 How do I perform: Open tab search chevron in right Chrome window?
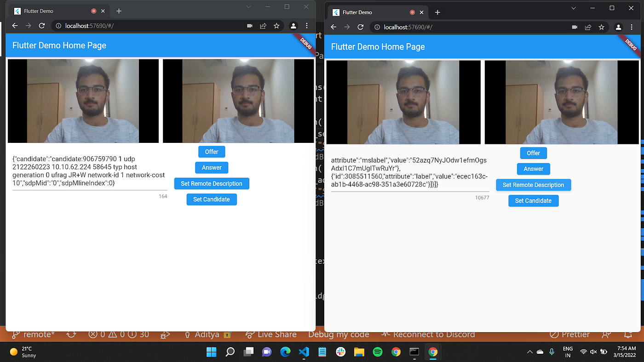tap(574, 8)
